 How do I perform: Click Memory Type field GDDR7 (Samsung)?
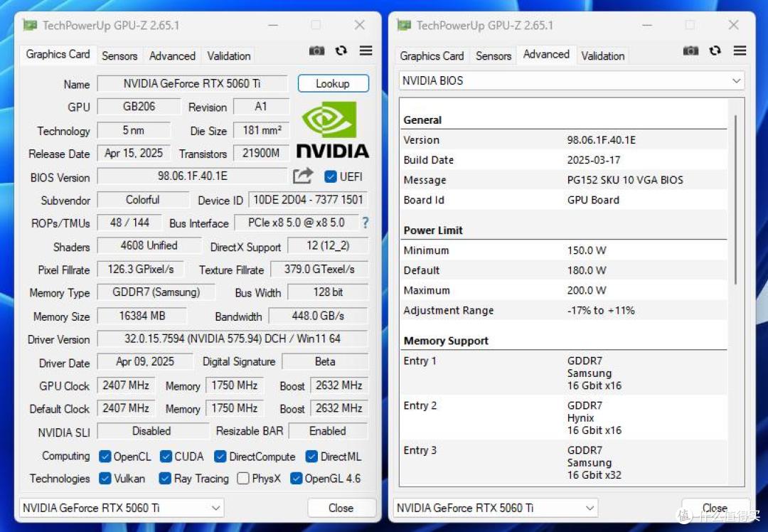point(156,292)
